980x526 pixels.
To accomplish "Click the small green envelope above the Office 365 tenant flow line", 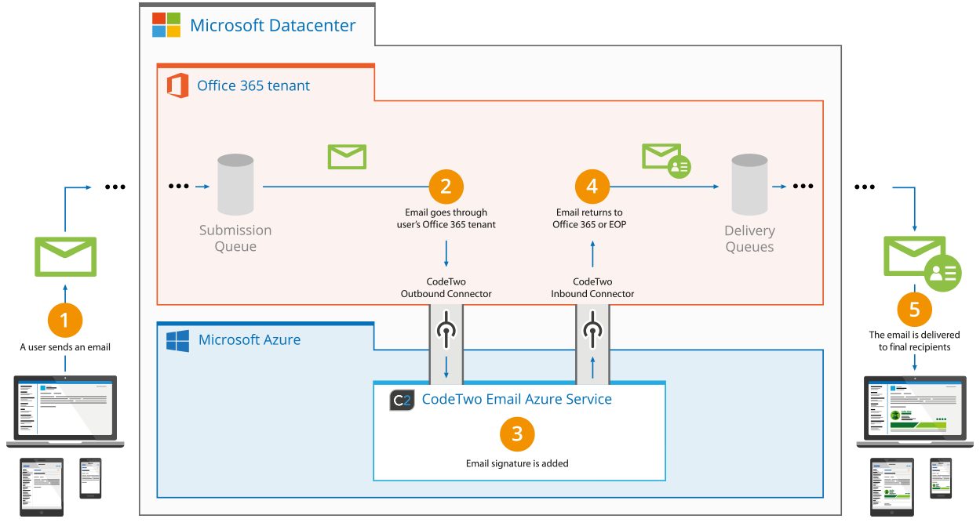I will (x=347, y=157).
